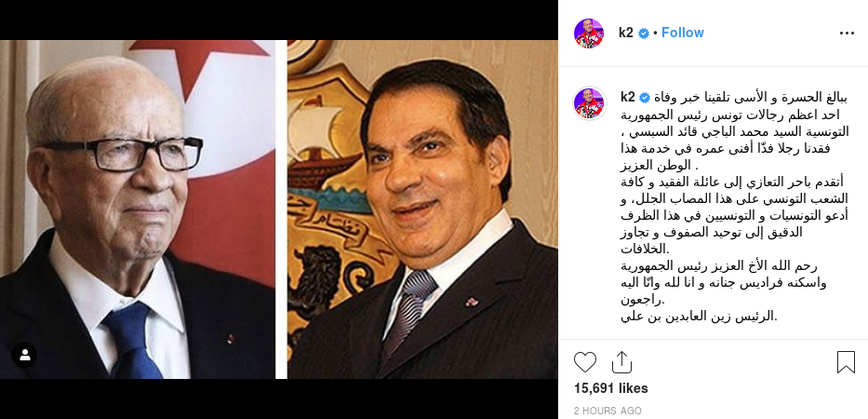Like the post with the heart icon

pos(584,362)
